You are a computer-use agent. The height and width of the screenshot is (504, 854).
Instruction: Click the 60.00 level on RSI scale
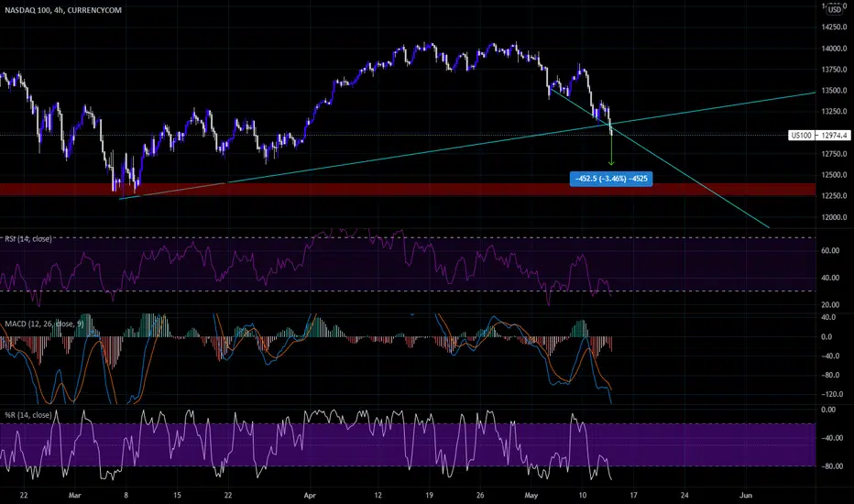click(830, 251)
